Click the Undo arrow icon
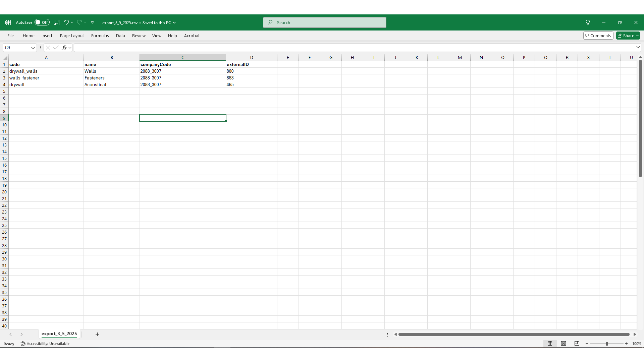This screenshot has width=644, height=362. (x=66, y=22)
